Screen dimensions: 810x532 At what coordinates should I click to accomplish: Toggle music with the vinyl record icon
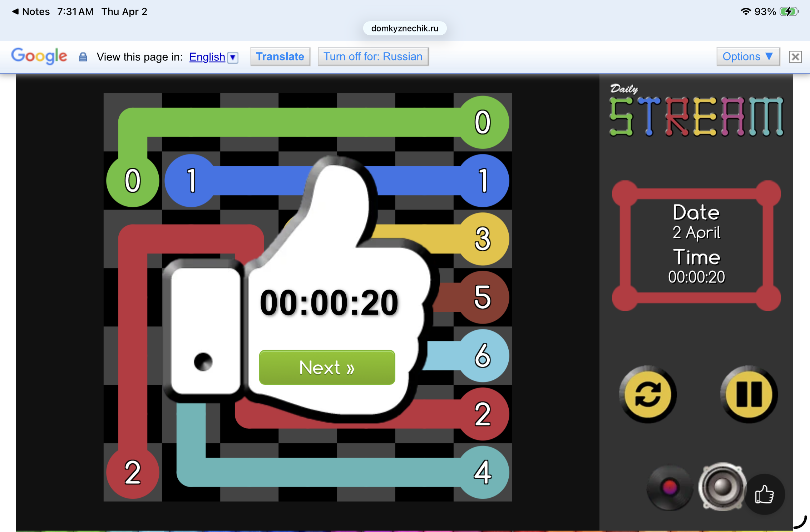pos(669,488)
